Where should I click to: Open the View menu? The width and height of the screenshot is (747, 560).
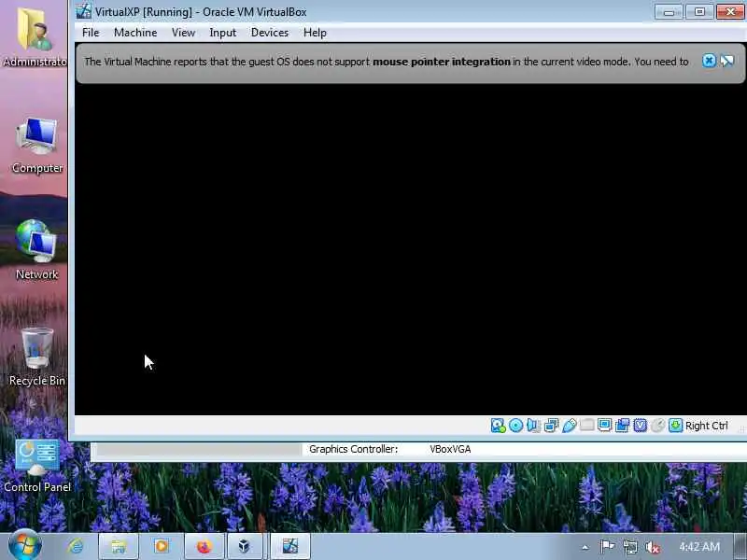click(183, 33)
